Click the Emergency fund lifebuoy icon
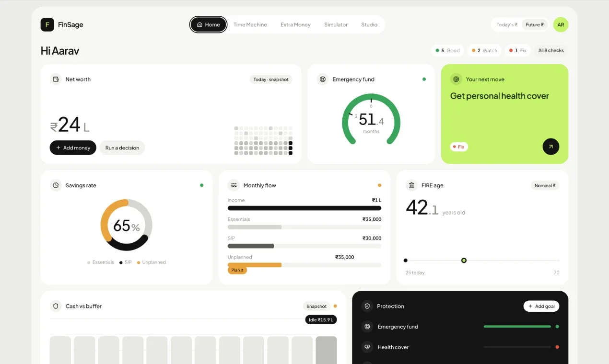Viewport: 609px width, 364px height. pos(323,79)
